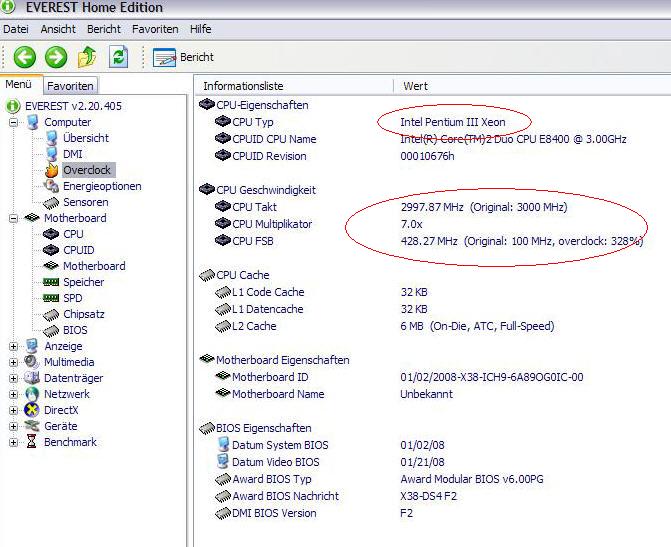Select the Speicher memory module icon
The width and height of the screenshot is (671, 547).
(51, 282)
